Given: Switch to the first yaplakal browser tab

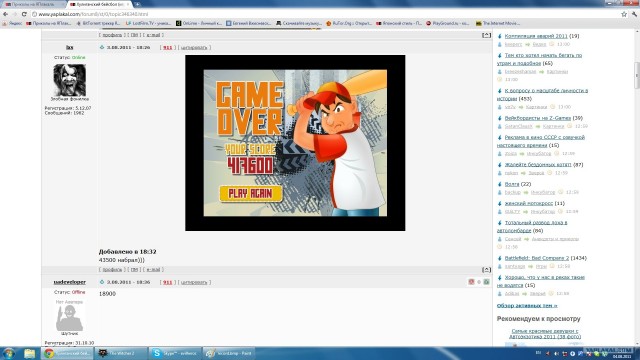Looking at the screenshot, I should 33,4.
